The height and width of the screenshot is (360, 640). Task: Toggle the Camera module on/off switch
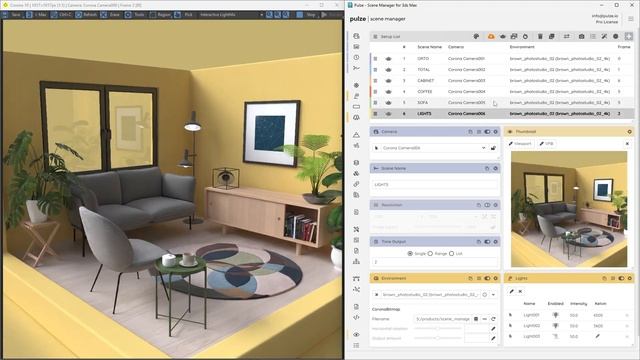point(487,132)
